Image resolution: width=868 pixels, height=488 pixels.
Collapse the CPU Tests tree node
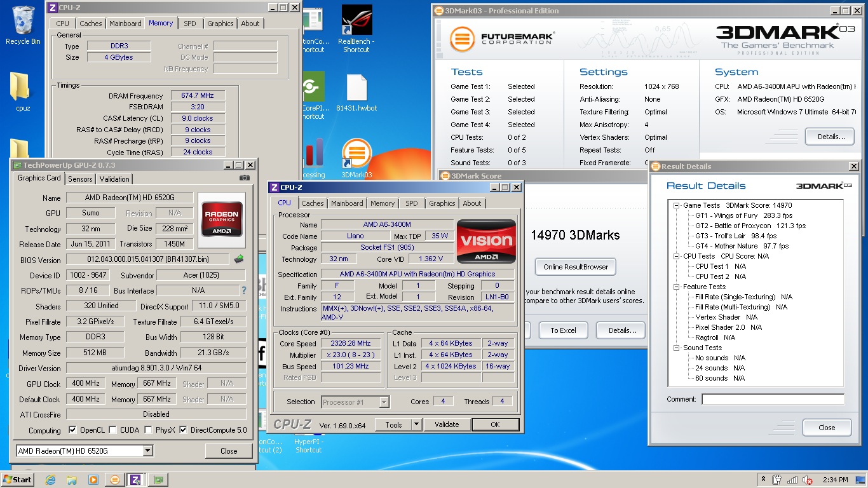[x=677, y=256]
